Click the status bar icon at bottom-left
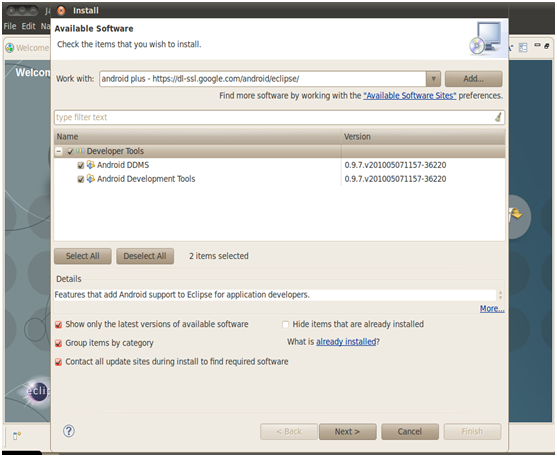The height and width of the screenshot is (457, 557). pos(17,435)
